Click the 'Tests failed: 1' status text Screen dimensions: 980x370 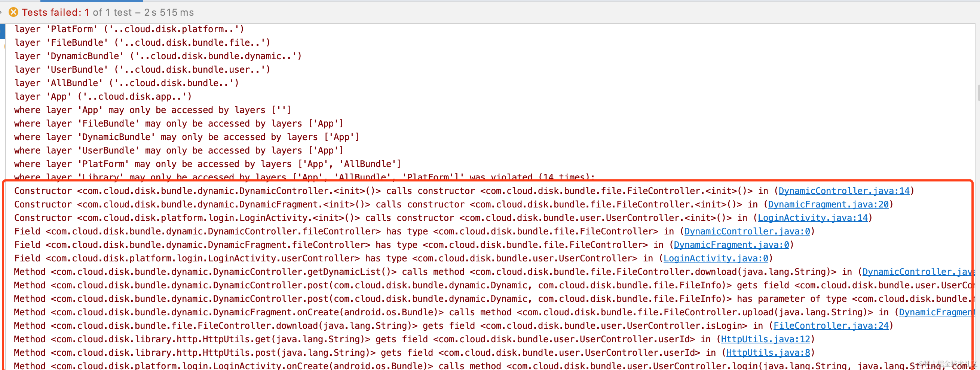click(x=55, y=12)
